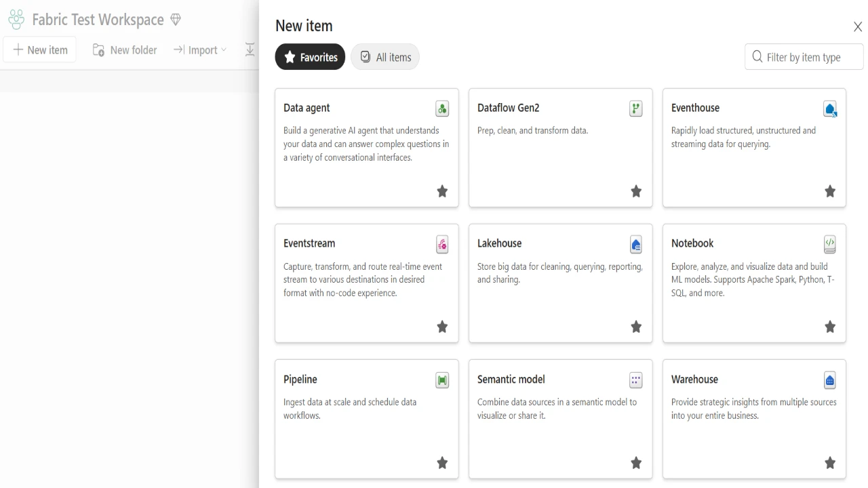Unfavorite Notebook with its star
Screen dimensions: 868x488
pos(830,327)
